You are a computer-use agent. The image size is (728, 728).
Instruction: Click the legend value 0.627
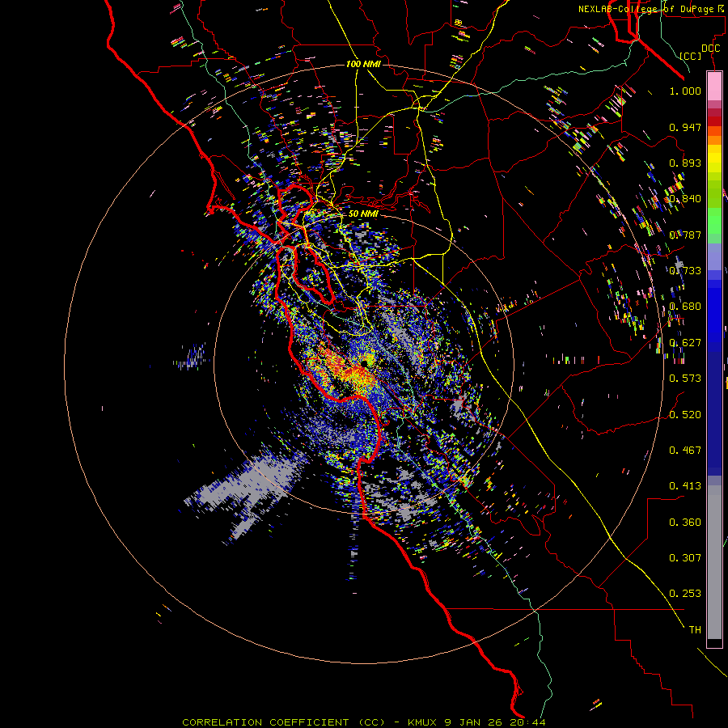click(x=685, y=343)
